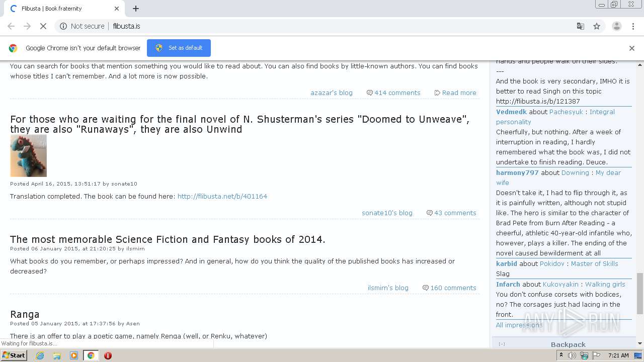Screen dimensions: 644x362
Task: Open Windows Media Player from the taskbar
Action: tap(74, 355)
